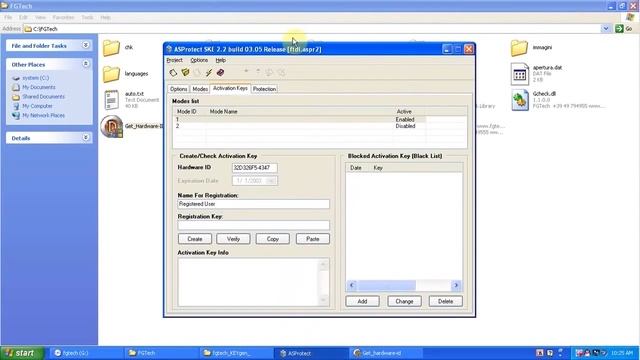
Task: Click the Open project folder toolbar icon
Action: [x=185, y=73]
